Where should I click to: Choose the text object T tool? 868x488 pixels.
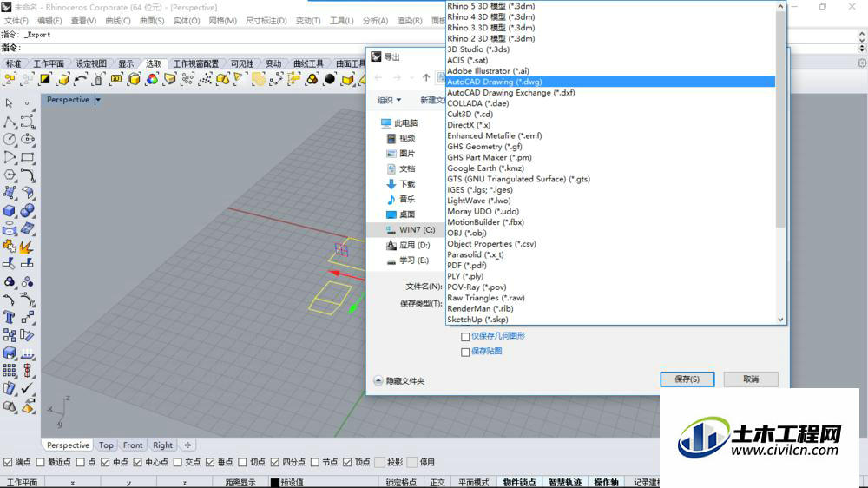pos(9,318)
